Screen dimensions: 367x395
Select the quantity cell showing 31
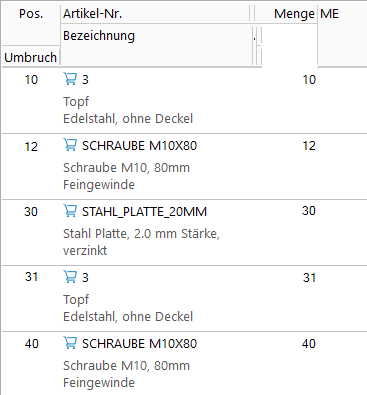click(309, 278)
